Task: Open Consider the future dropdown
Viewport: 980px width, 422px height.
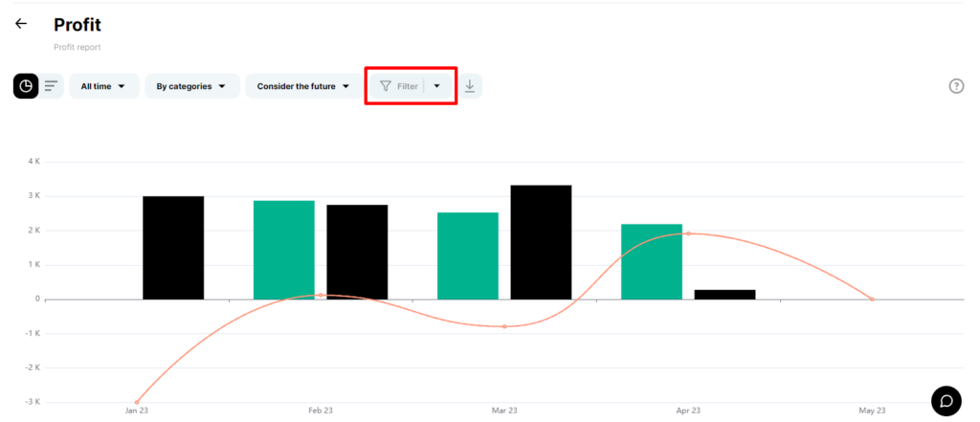Action: (x=303, y=86)
